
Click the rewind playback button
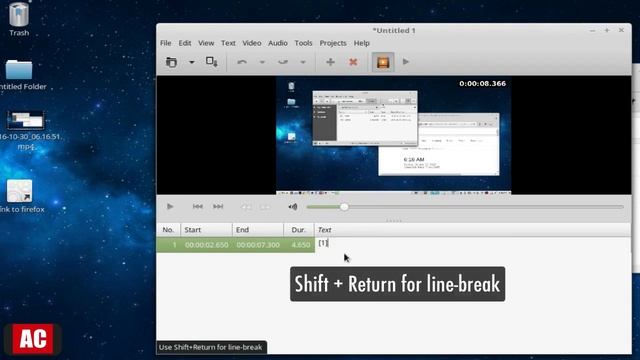246,207
